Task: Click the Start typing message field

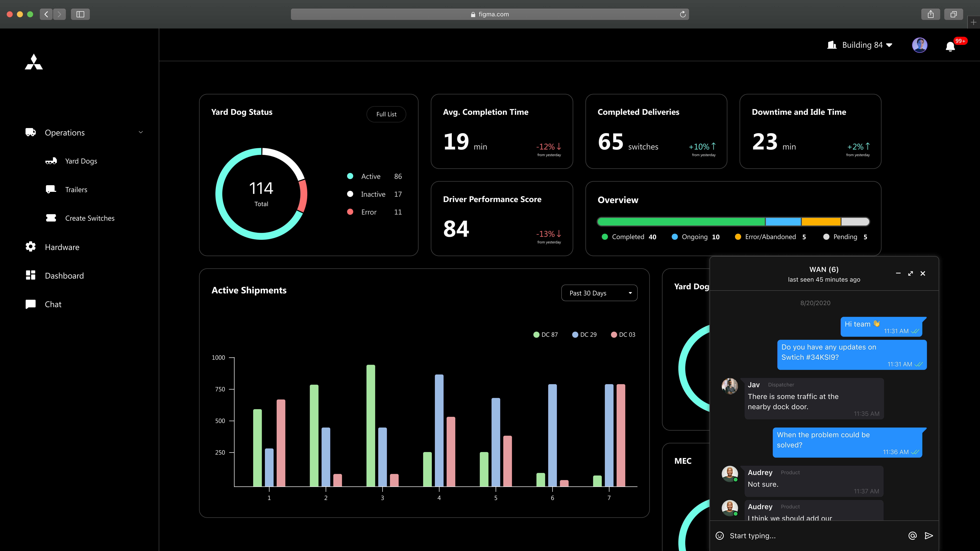Action: coord(814,536)
